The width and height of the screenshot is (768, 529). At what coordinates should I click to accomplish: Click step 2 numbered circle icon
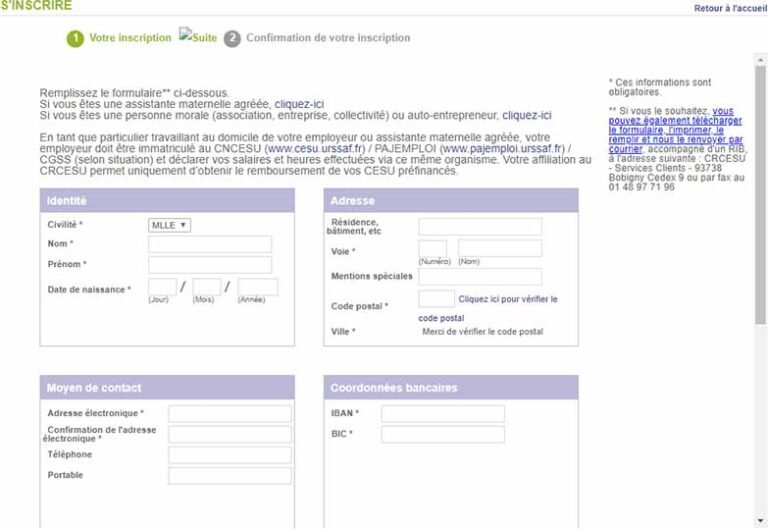(x=232, y=39)
